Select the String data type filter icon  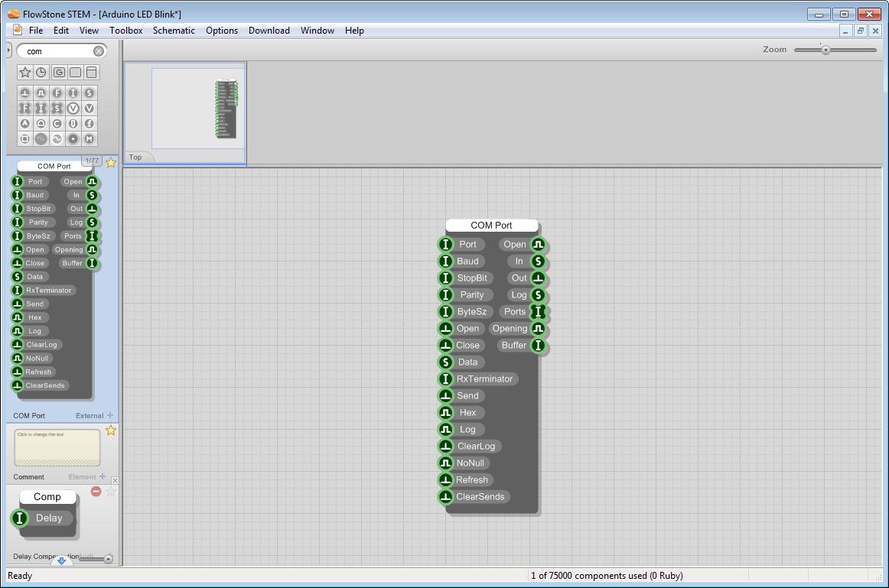pyautogui.click(x=90, y=93)
